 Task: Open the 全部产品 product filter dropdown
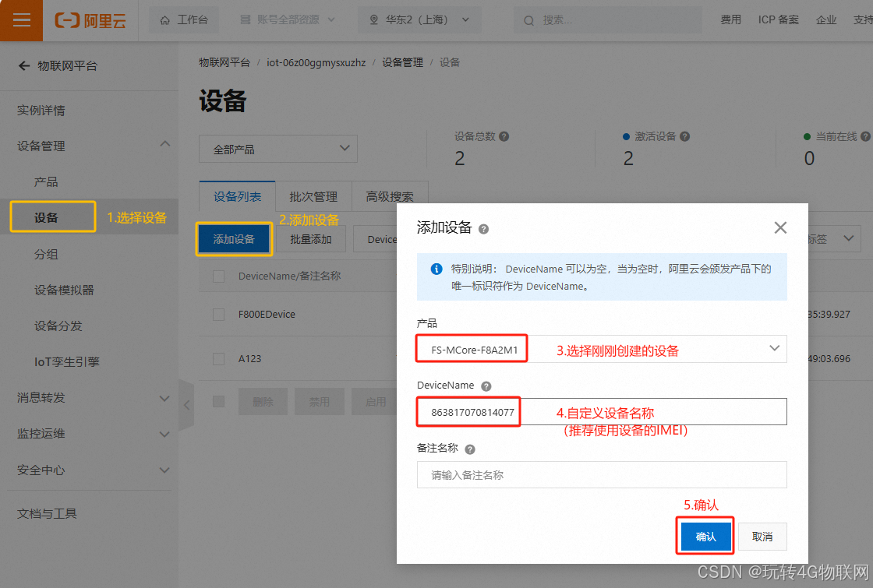[277, 149]
